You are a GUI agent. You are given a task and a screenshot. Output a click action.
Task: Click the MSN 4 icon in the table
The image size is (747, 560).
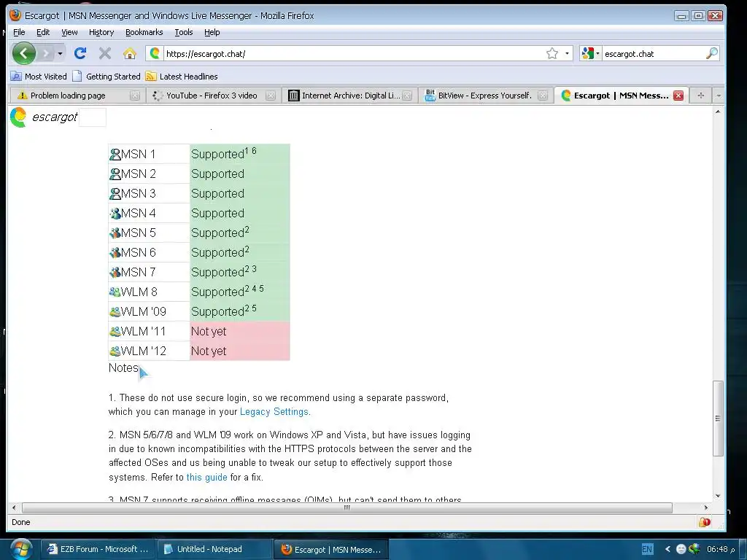pyautogui.click(x=115, y=214)
